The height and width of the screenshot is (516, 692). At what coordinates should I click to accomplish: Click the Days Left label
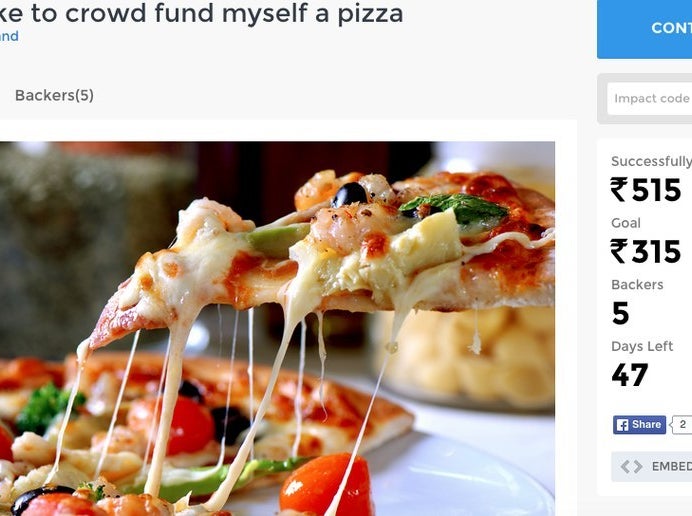pyautogui.click(x=642, y=347)
